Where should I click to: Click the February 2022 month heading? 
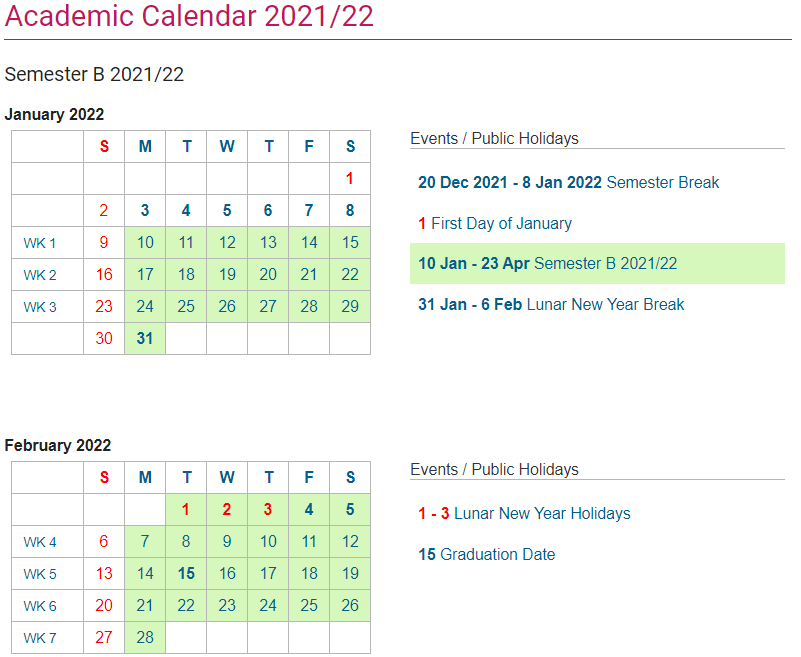[x=57, y=445]
